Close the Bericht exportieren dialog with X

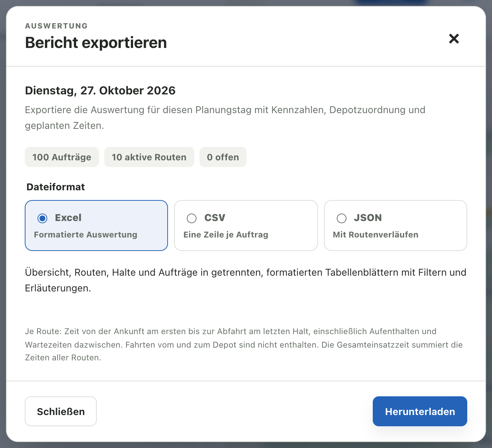[454, 39]
